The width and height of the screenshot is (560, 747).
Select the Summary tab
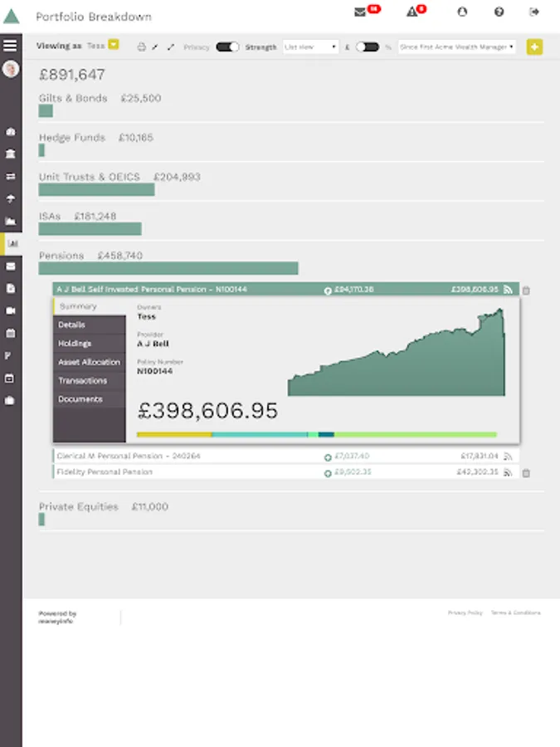pyautogui.click(x=89, y=306)
